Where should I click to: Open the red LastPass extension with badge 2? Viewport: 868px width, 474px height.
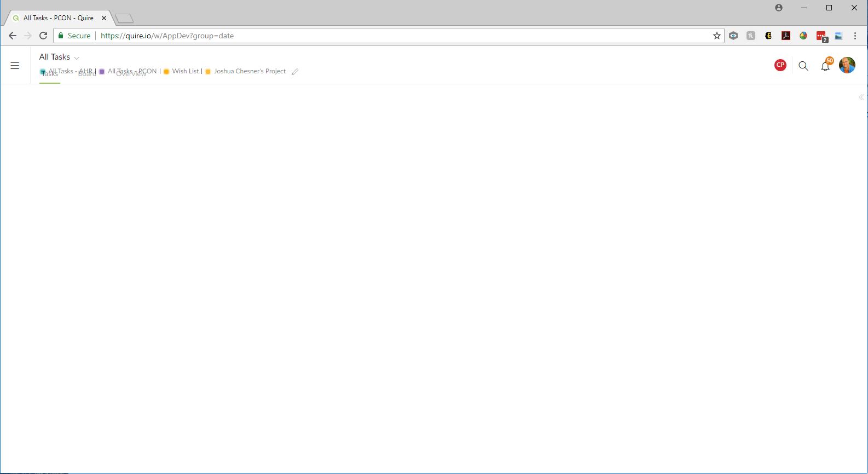pos(822,37)
